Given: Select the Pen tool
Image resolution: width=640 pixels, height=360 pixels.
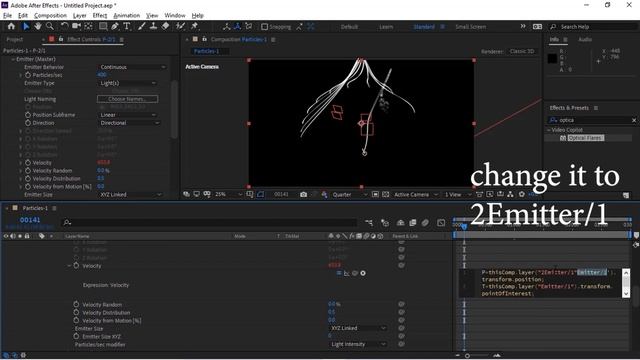Looking at the screenshot, I should point(115,27).
